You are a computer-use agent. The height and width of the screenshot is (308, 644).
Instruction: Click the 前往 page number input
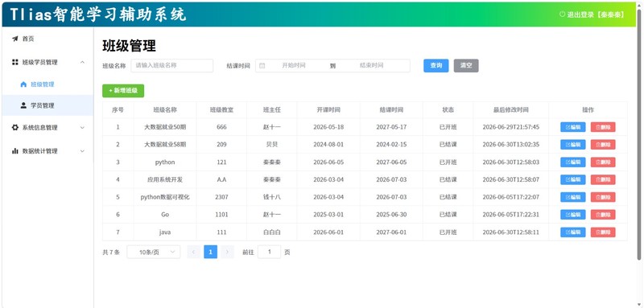pyautogui.click(x=270, y=253)
